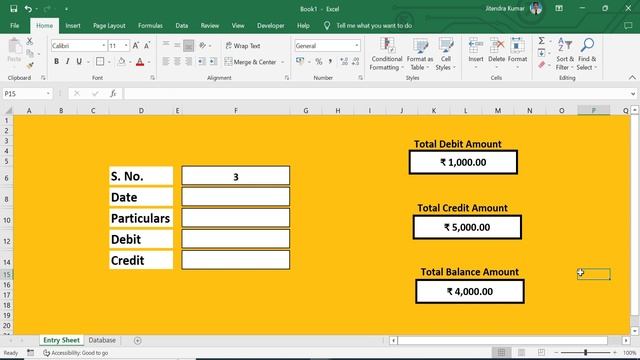Open the Merge & Center dropdown arrow

coord(282,62)
